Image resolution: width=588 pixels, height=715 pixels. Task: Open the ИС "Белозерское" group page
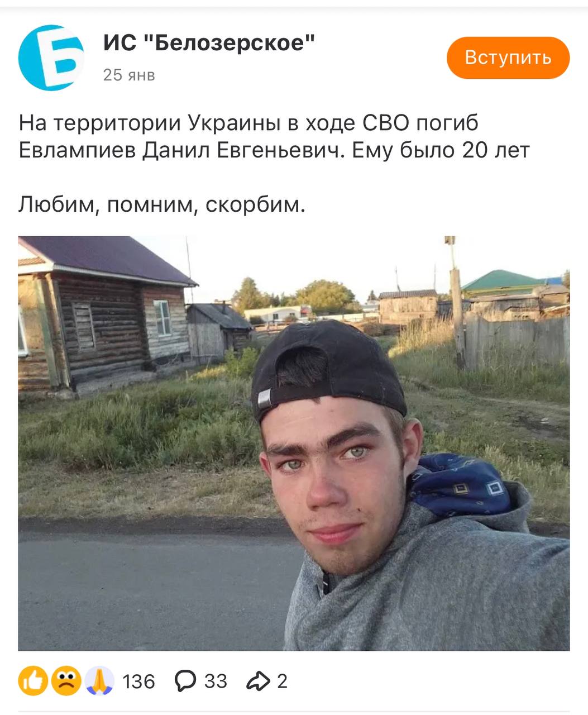(209, 42)
